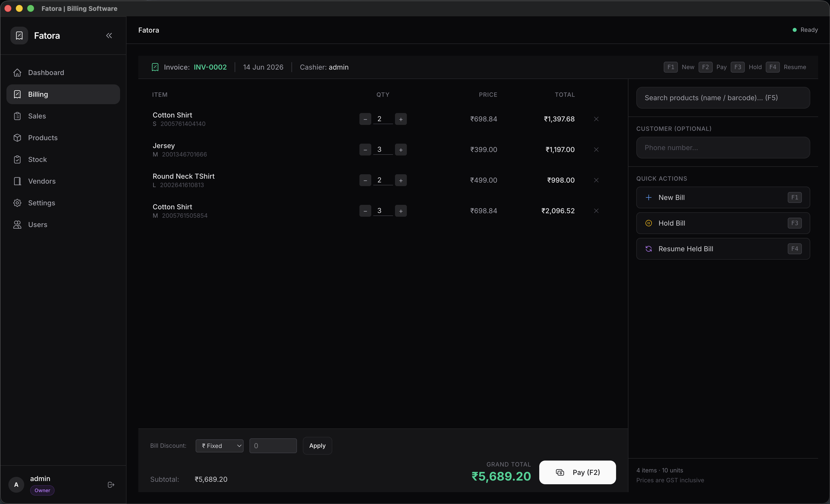Screen dimensions: 830x504
Task: Remove Cotton Shirt size S from bill
Action: coord(596,119)
